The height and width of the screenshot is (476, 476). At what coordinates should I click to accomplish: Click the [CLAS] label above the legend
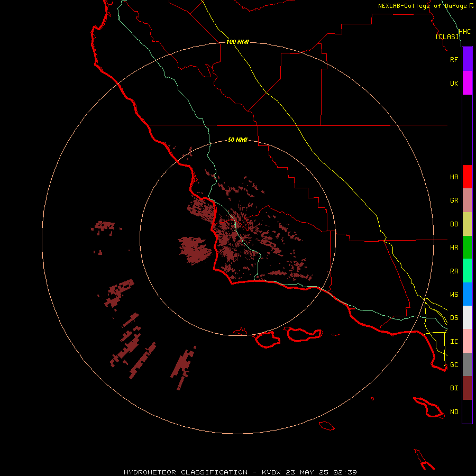click(447, 36)
